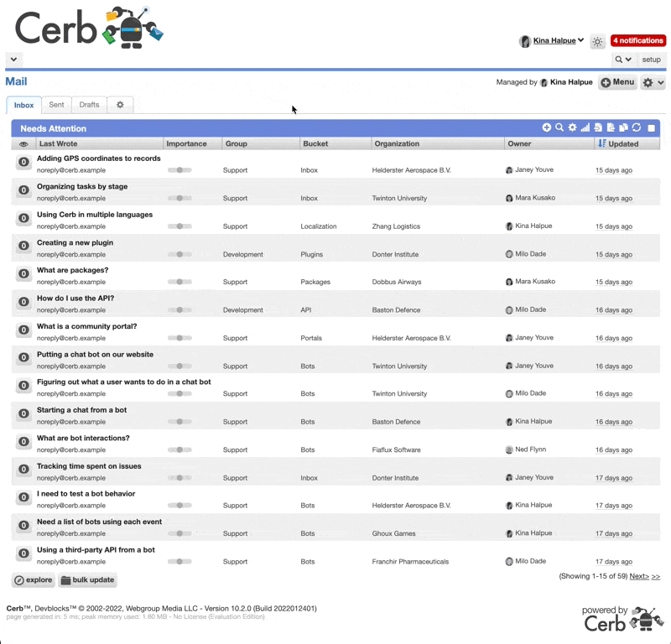The image size is (671, 644).
Task: Switch theme with the sun icon
Action: coord(597,41)
